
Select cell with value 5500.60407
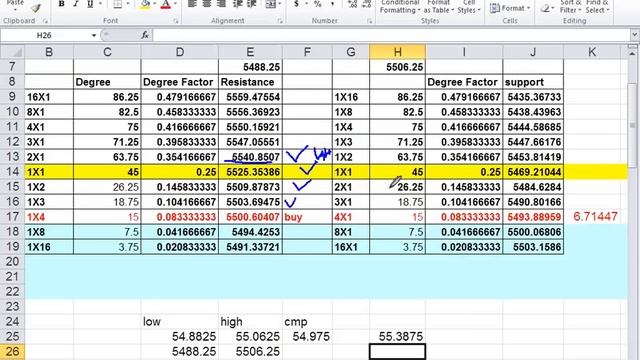point(250,217)
